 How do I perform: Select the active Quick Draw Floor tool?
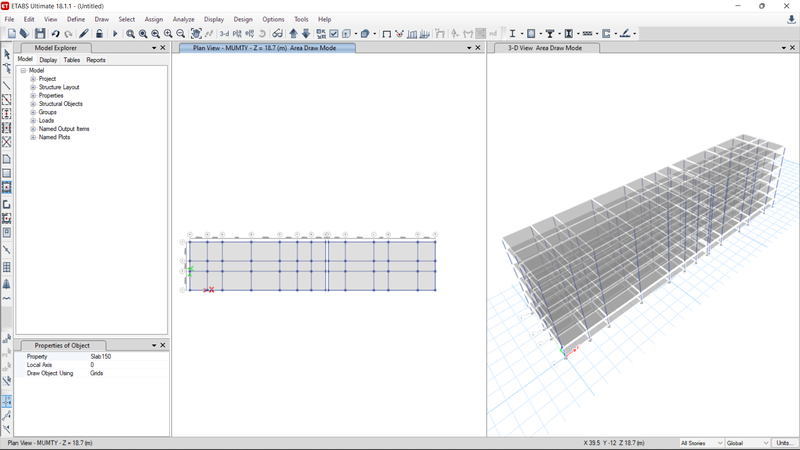7,187
